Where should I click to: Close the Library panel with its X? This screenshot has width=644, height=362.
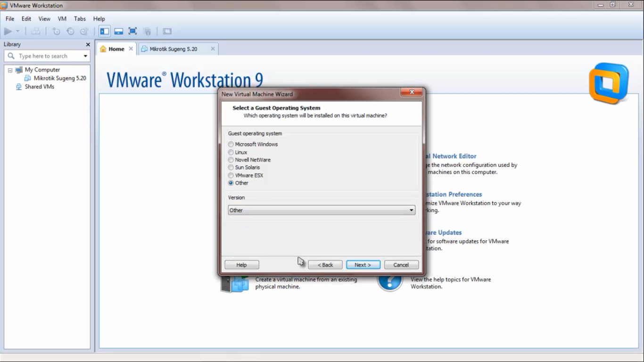[88, 44]
